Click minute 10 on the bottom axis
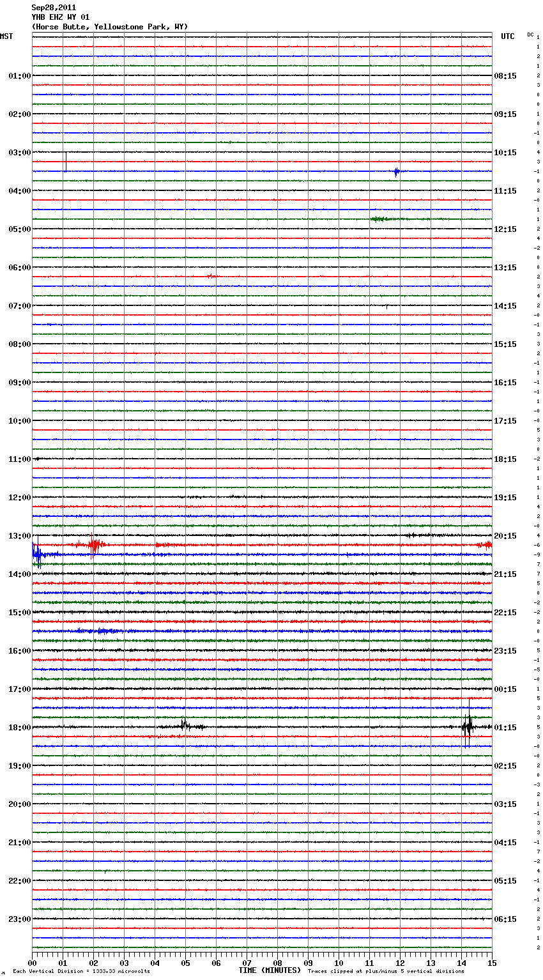Screen dimensions: 543x980 pos(339,963)
